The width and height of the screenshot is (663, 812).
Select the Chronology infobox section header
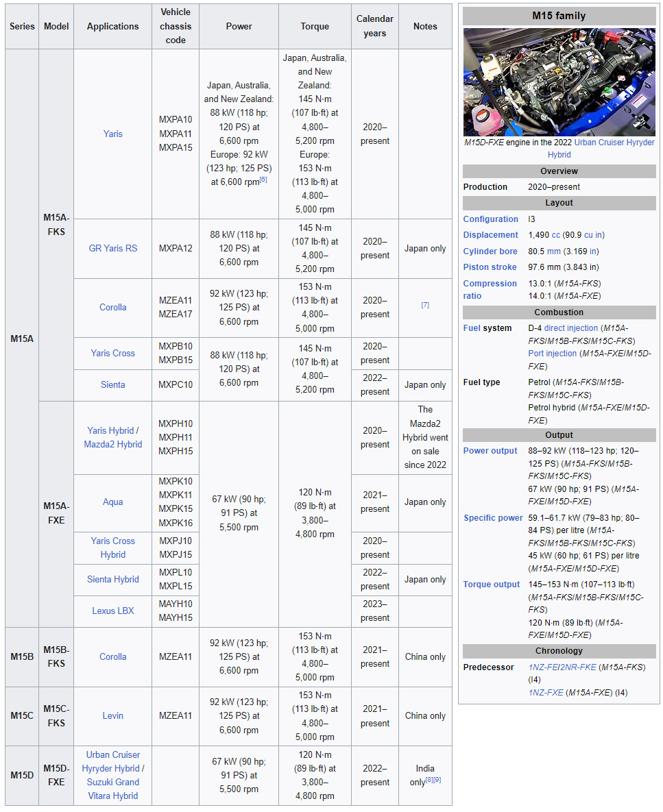pos(559,651)
